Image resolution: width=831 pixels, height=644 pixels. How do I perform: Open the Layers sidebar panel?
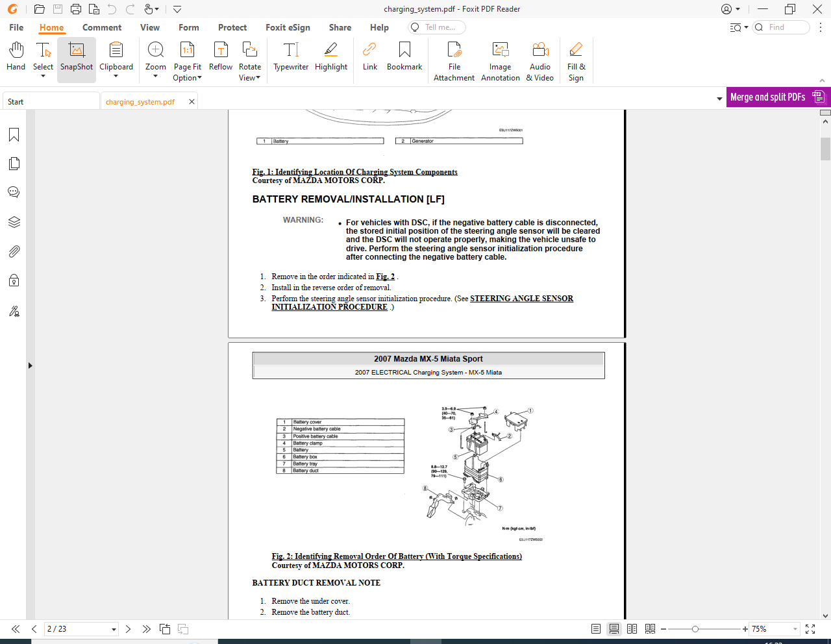point(14,222)
